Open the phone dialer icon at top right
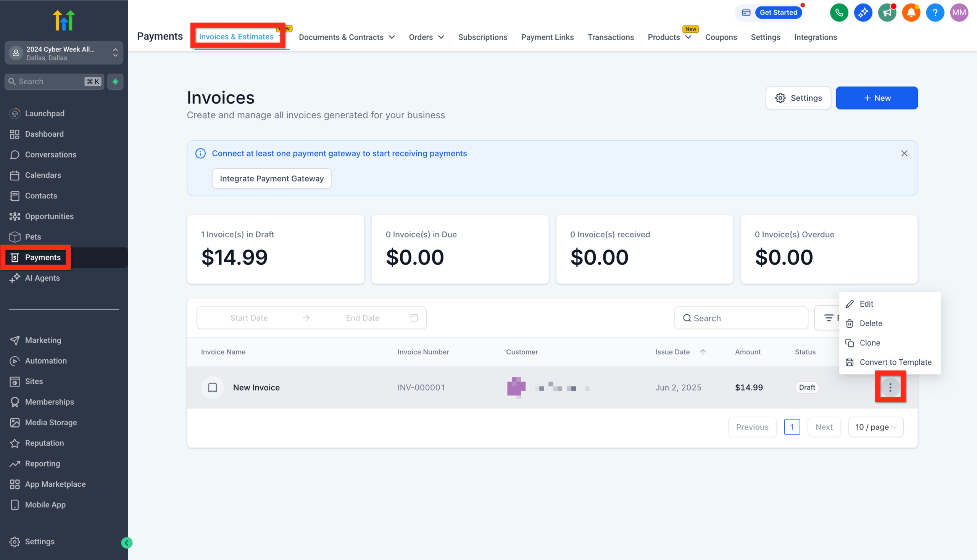Screen dimensions: 977x560 (839, 12)
